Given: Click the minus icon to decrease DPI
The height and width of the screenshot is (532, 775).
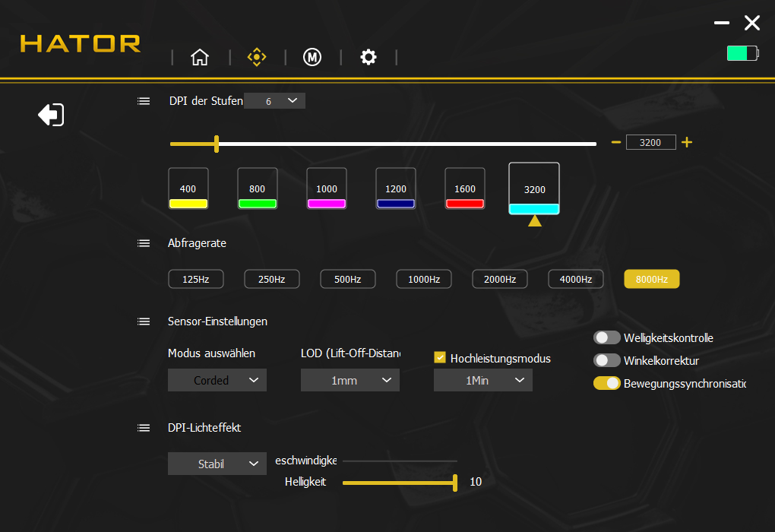Looking at the screenshot, I should click(x=616, y=142).
